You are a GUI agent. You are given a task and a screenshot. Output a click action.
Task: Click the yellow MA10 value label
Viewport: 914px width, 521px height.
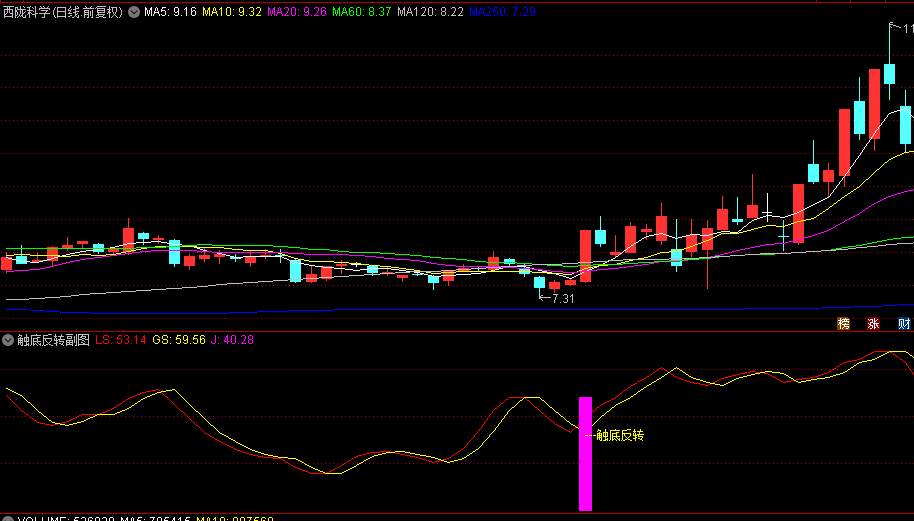232,12
